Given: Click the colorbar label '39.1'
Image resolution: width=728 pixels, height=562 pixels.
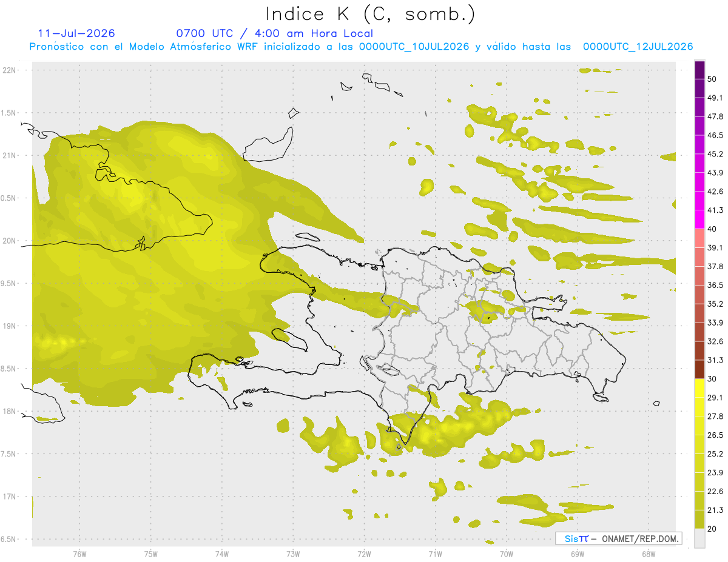Looking at the screenshot, I should (x=715, y=247).
